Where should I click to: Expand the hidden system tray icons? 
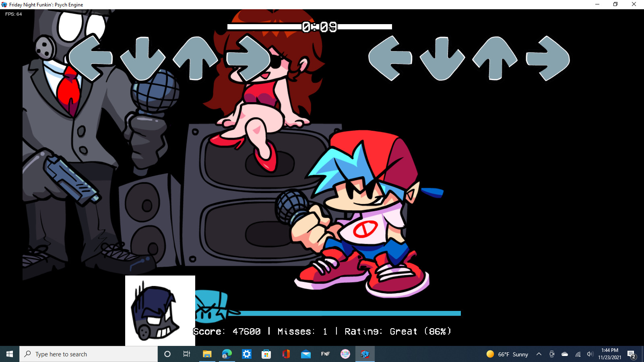(x=539, y=354)
